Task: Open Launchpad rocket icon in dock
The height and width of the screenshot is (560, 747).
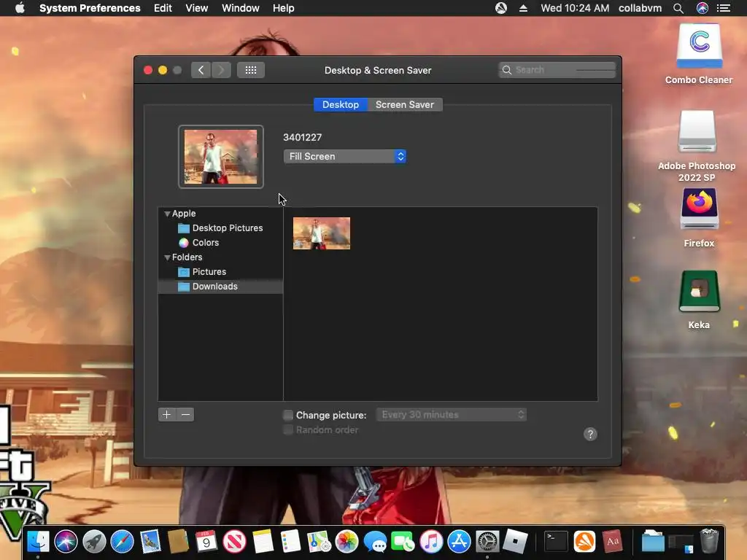Action: (94, 542)
